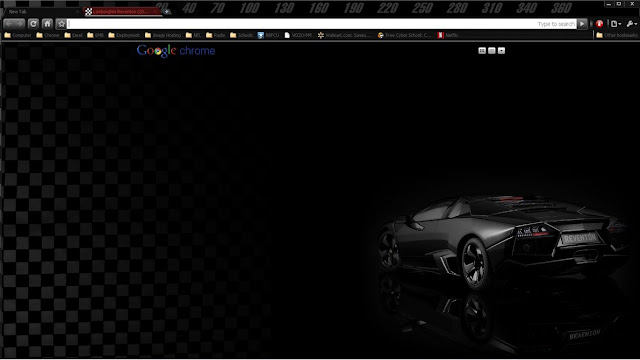Viewport: 640px width, 360px height.
Task: Open the red extension icon in toolbar
Action: (599, 24)
